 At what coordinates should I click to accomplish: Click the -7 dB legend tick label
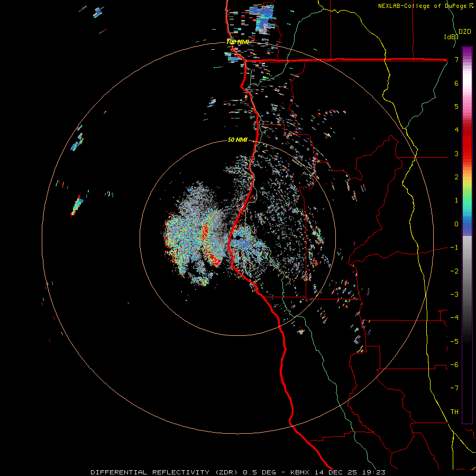[x=454, y=388]
